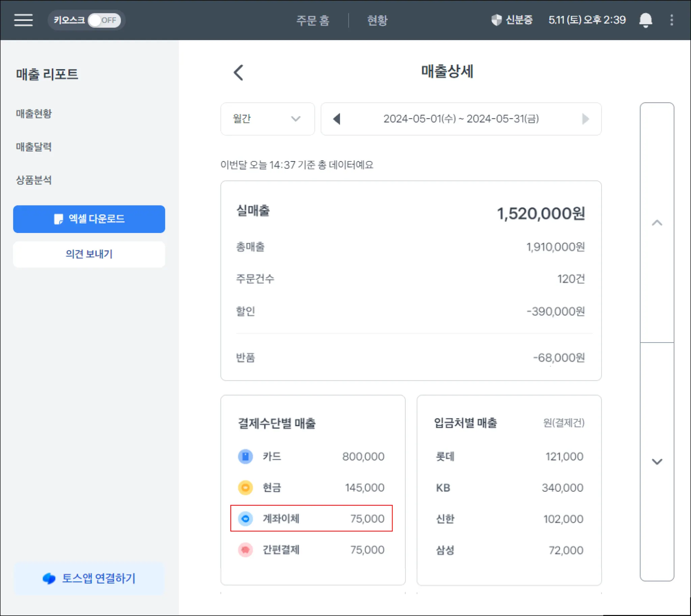691x616 pixels.
Task: Click the scroll up chevron on the right
Action: [x=657, y=223]
